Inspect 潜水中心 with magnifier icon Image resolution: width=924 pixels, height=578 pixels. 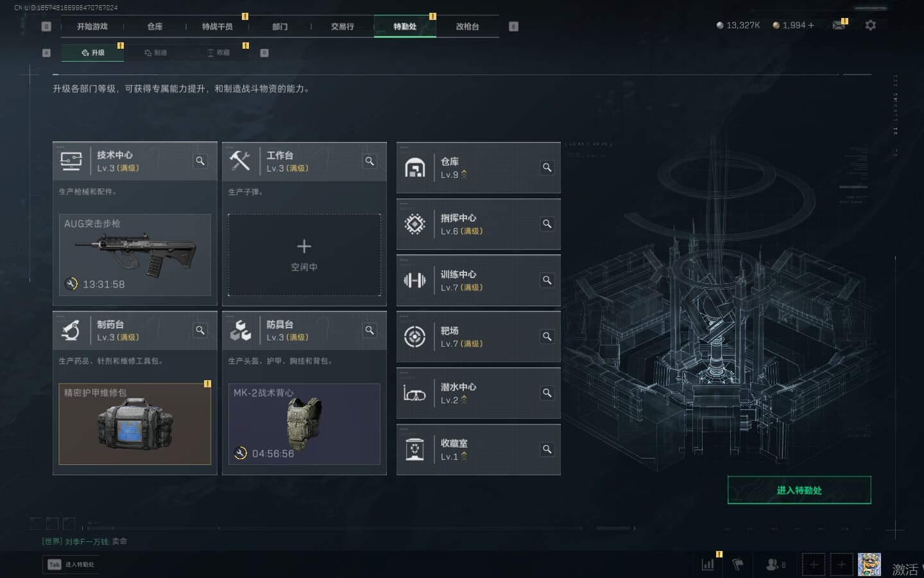(547, 393)
